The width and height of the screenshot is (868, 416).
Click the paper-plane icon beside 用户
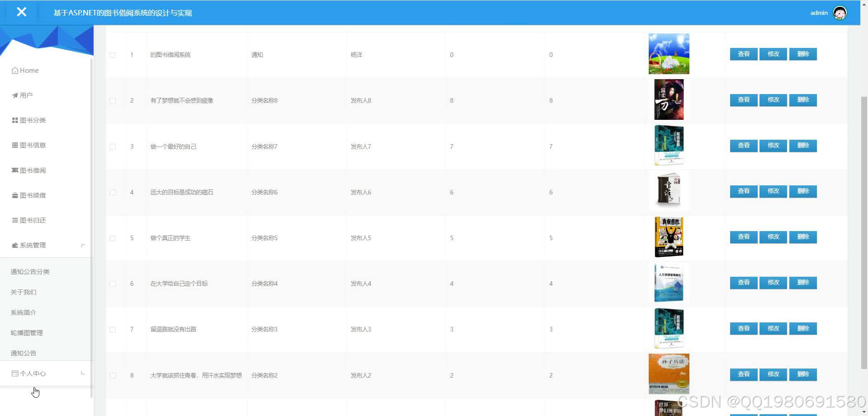pos(15,95)
